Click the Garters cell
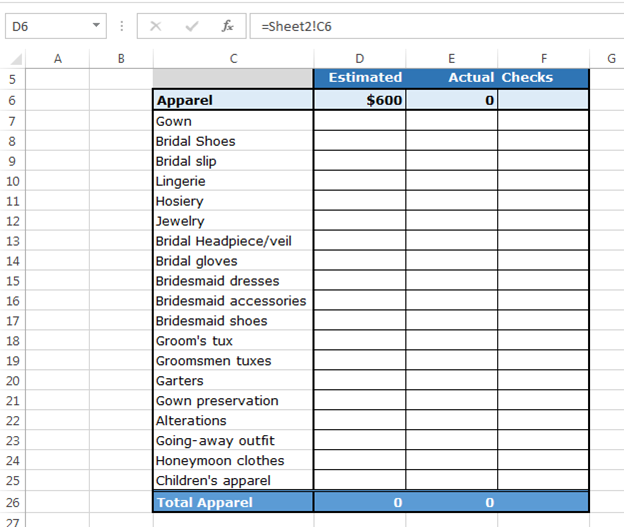 pos(233,381)
